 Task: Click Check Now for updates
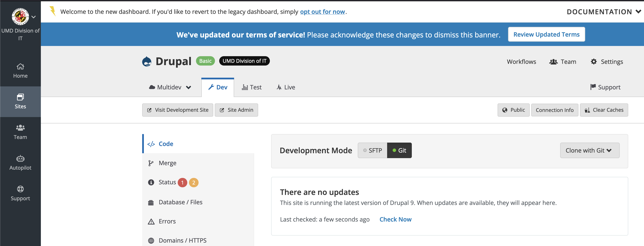coord(395,219)
